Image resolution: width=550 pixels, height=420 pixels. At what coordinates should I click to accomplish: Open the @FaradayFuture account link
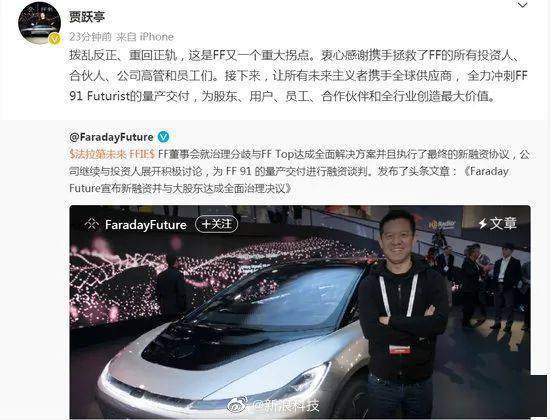coord(111,137)
